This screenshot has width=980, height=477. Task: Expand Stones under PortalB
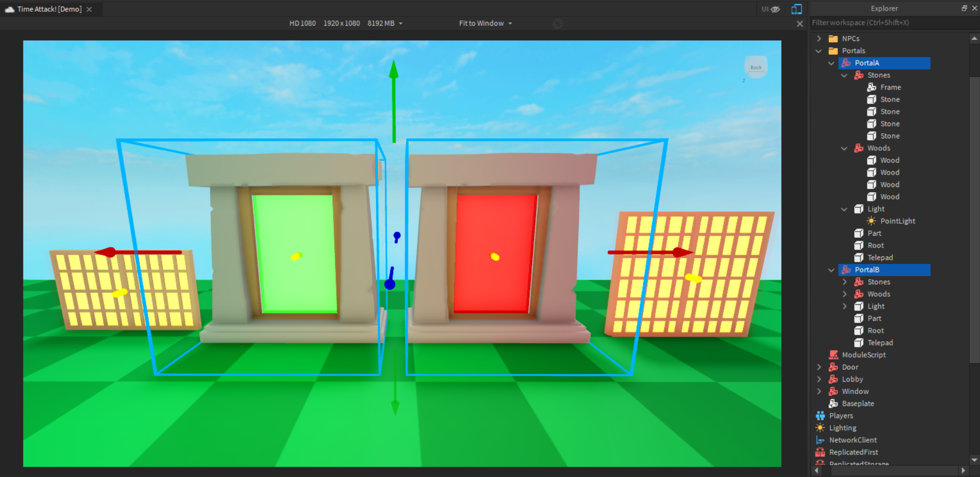(x=844, y=282)
